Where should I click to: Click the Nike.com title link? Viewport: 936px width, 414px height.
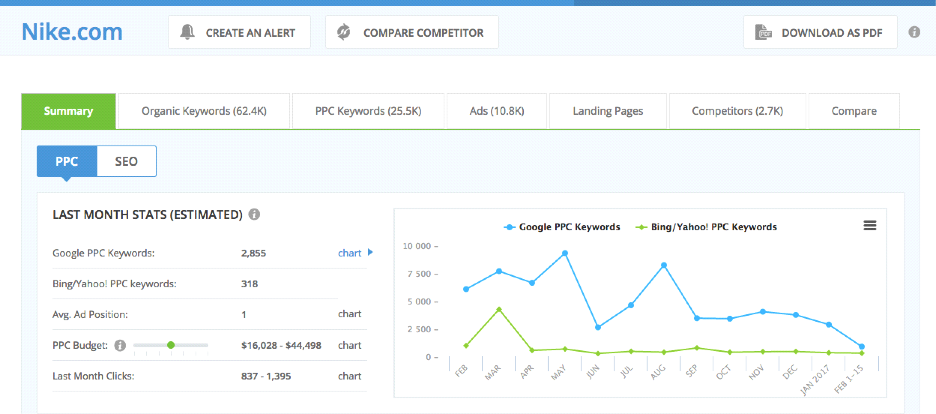point(72,32)
